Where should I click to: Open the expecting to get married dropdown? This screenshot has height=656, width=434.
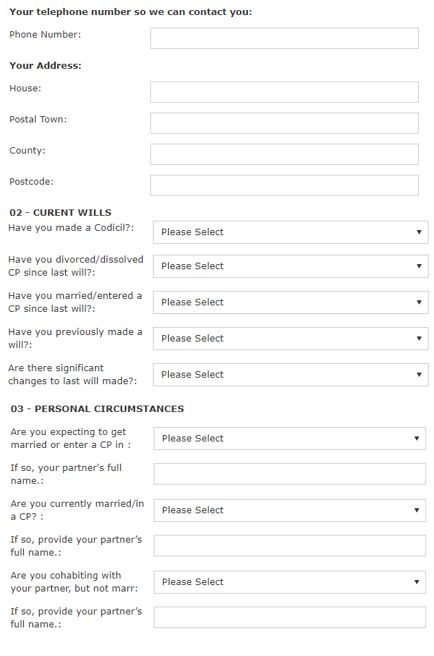click(x=290, y=438)
